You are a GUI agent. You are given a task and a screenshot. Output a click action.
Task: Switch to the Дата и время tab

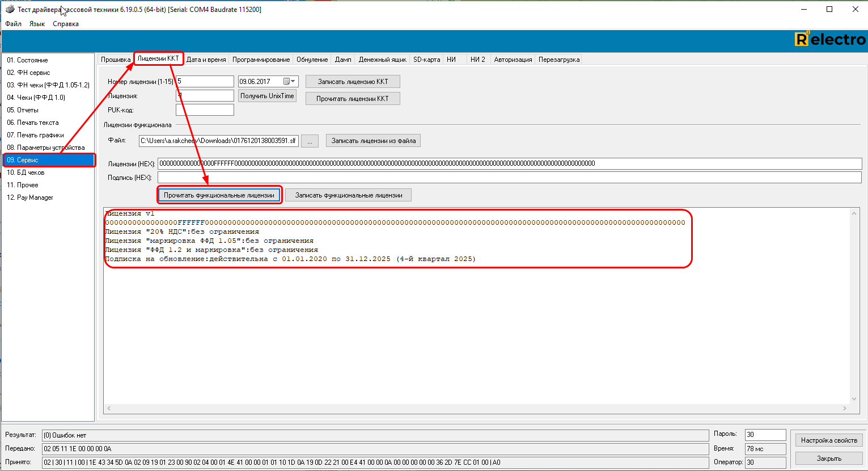coord(206,60)
